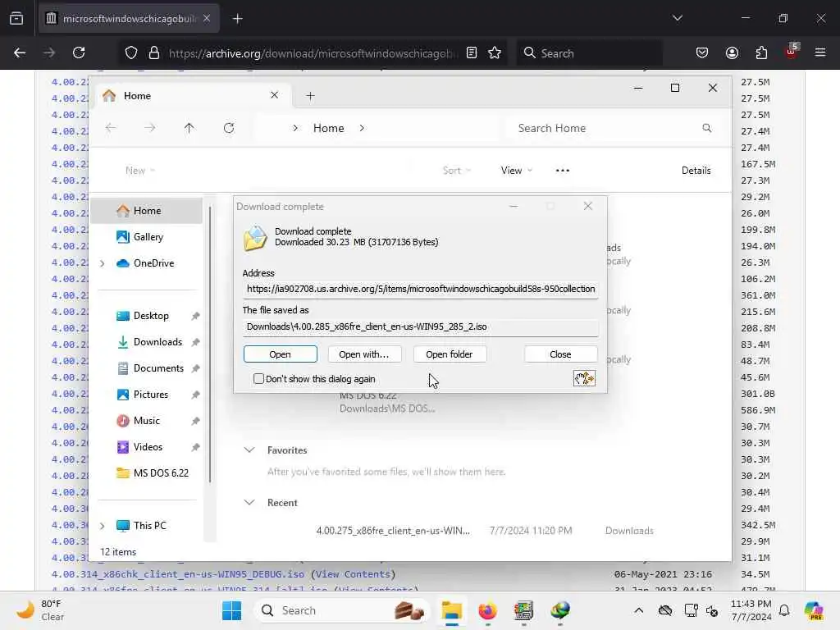The height and width of the screenshot is (630, 840).
Task: Select Home in the Explorer sidebar
Action: [146, 211]
